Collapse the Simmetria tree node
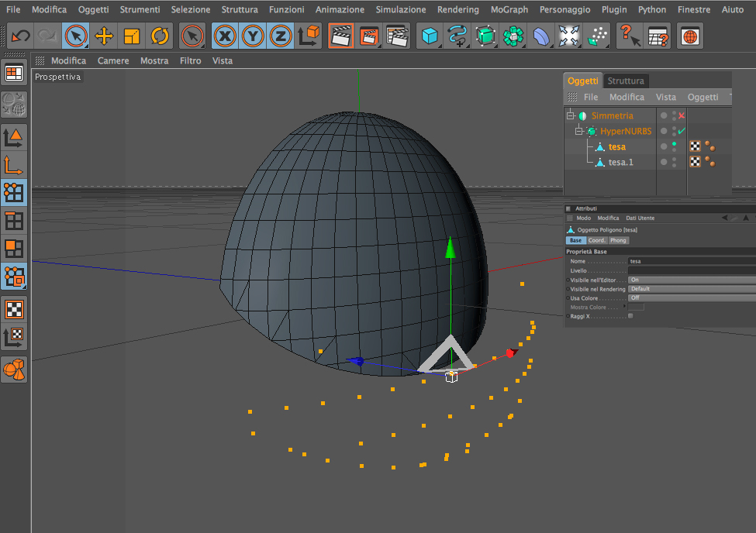The height and width of the screenshot is (533, 756). (x=570, y=115)
